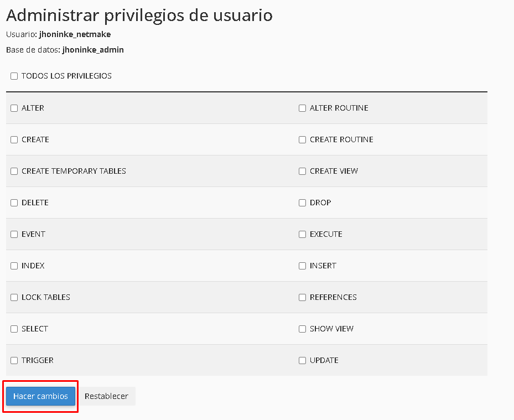This screenshot has height=420, width=514.
Task: Select the CREATE VIEW checkbox
Action: click(x=302, y=171)
